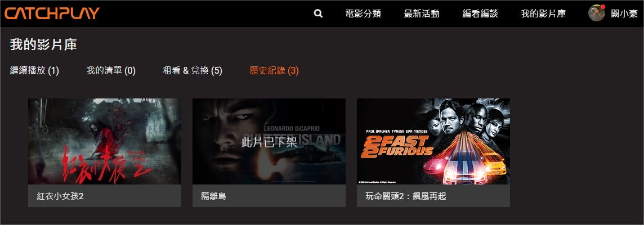This screenshot has width=644, height=225.
Task: Click the user profile avatar
Action: coord(596,13)
